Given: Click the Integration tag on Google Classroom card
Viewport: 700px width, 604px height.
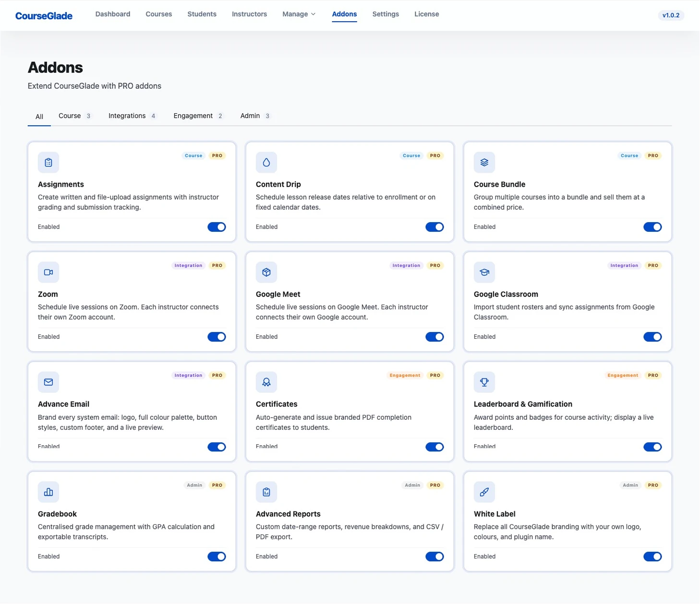Looking at the screenshot, I should coord(624,265).
